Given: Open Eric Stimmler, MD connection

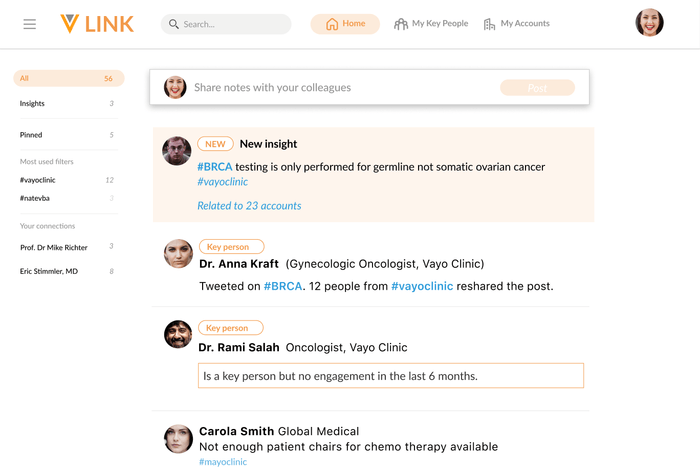Looking at the screenshot, I should (49, 271).
